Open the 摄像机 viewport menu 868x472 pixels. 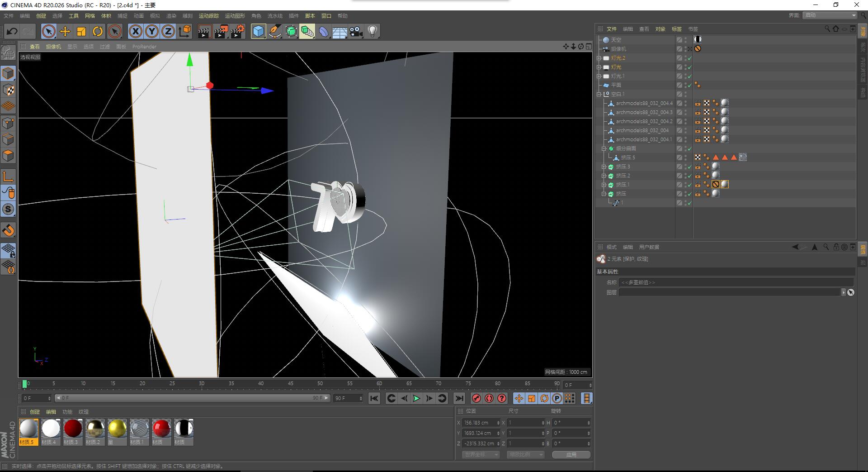pos(53,47)
